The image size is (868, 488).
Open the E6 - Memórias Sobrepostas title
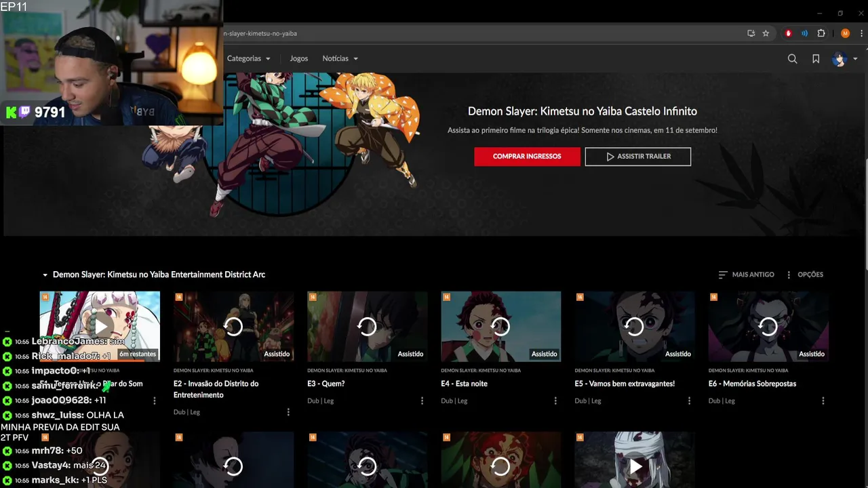(752, 384)
